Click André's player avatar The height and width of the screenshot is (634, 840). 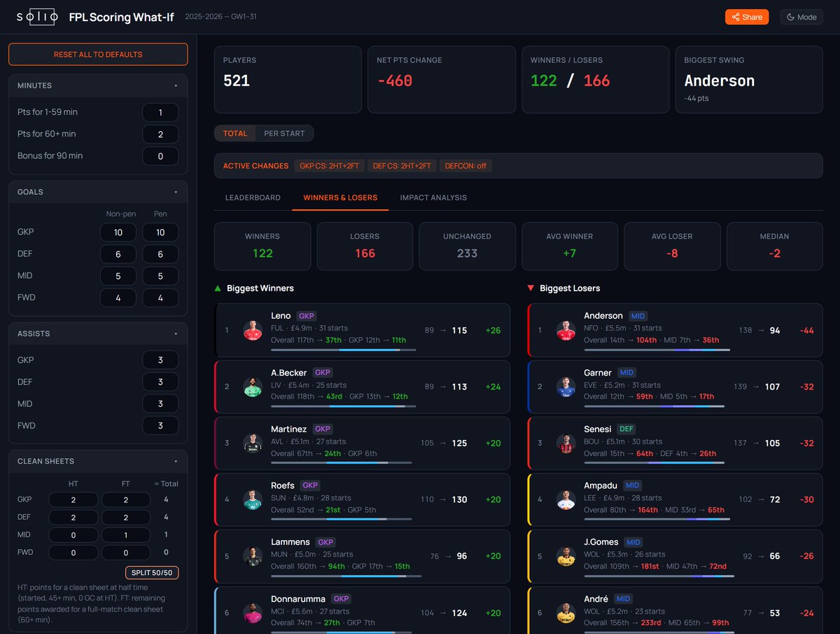tap(566, 613)
